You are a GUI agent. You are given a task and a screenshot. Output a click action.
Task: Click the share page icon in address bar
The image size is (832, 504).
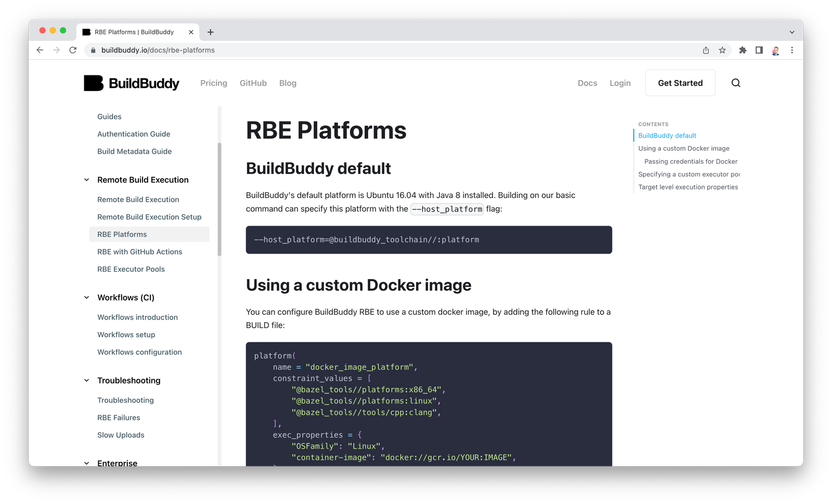point(706,50)
